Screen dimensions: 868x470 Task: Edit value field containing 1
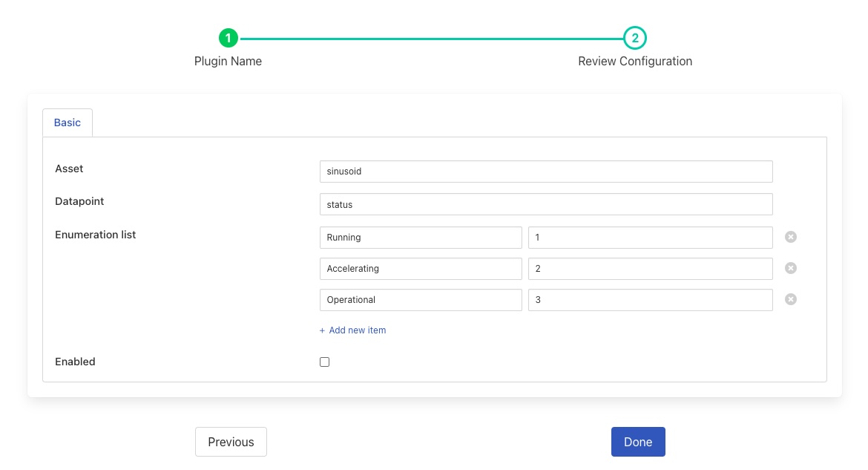click(650, 238)
